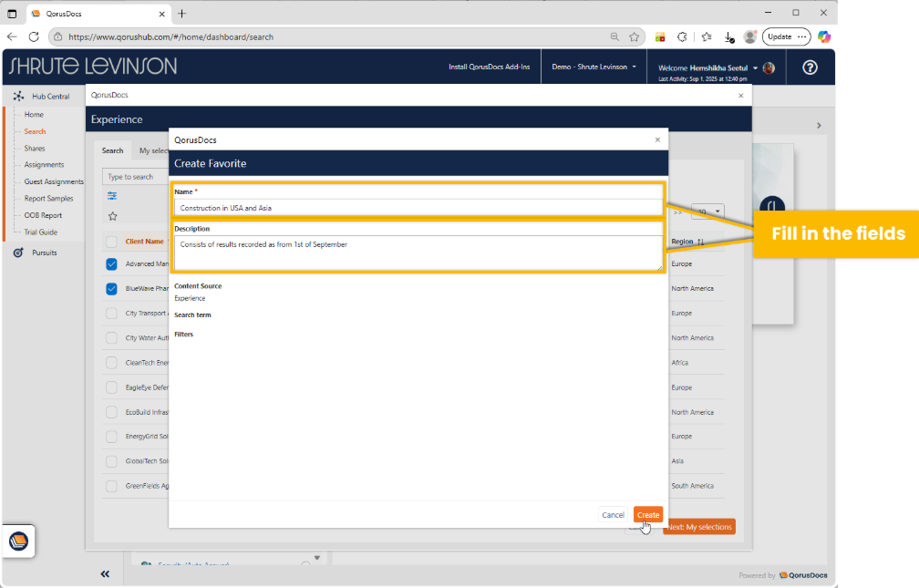
Task: Click Cancel in Create Favorite dialog
Action: pyautogui.click(x=613, y=515)
